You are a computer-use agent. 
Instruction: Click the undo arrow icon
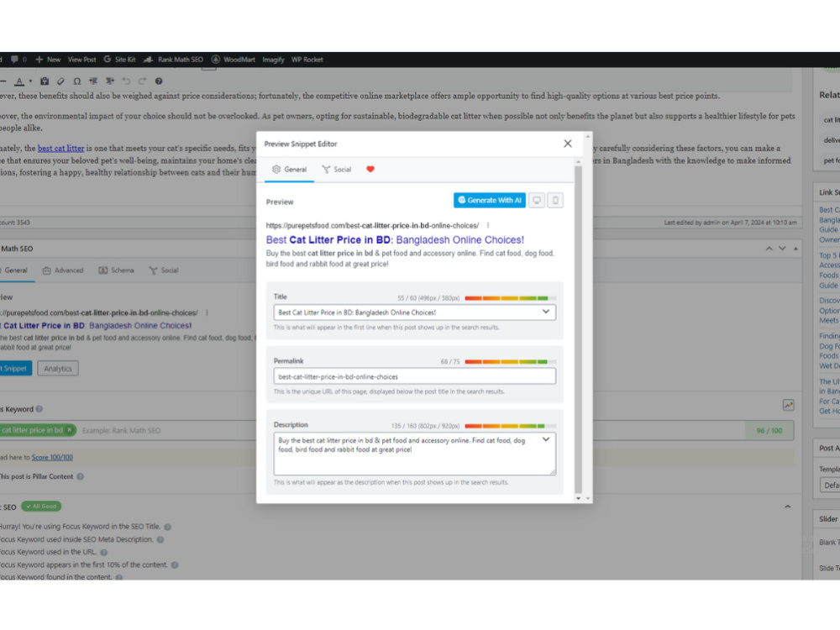pos(126,81)
